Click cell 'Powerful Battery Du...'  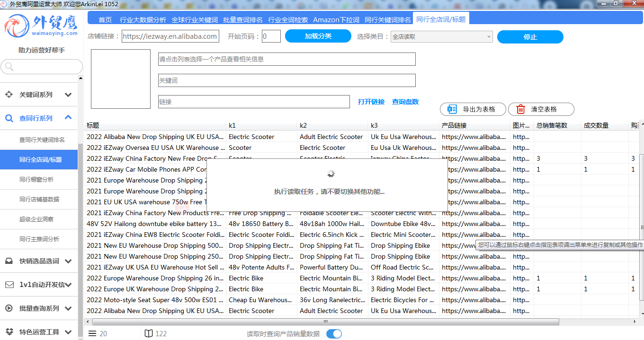333,267
